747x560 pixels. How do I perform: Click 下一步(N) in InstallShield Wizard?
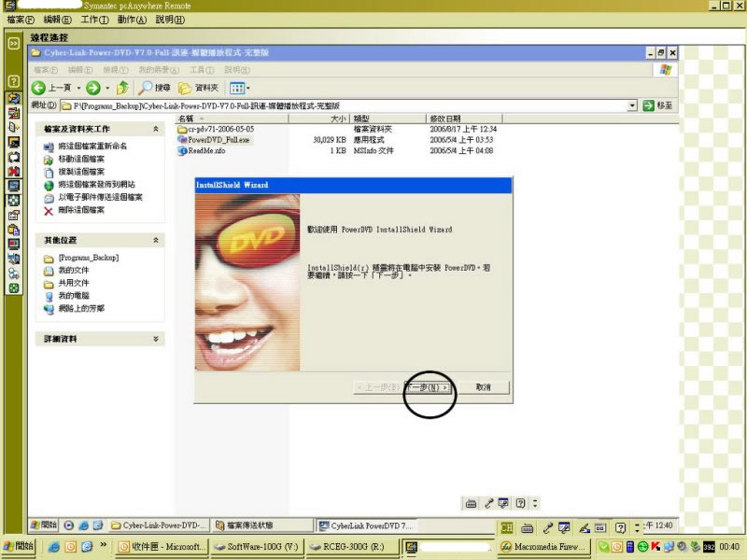(x=428, y=387)
